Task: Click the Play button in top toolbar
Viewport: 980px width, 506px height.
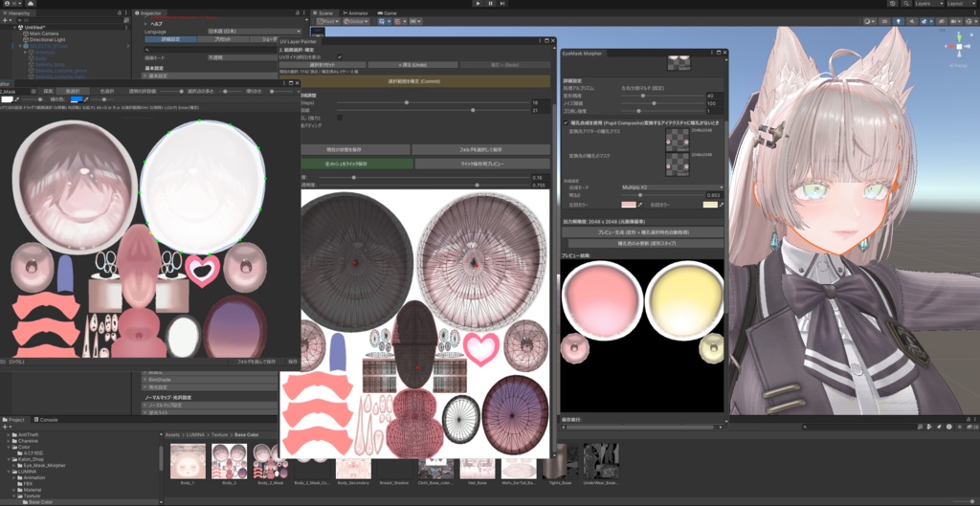Action: (479, 4)
